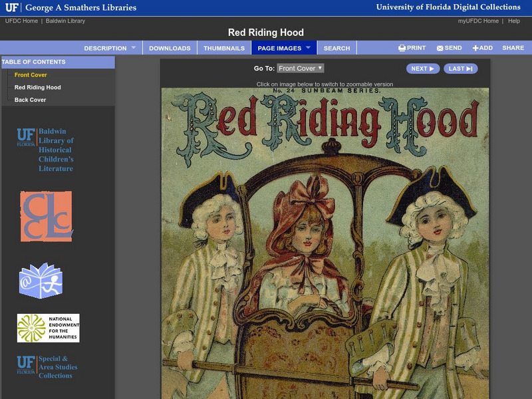Image resolution: width=532 pixels, height=399 pixels.
Task: Select Red Riding Hood in table of contents
Action: [38, 87]
